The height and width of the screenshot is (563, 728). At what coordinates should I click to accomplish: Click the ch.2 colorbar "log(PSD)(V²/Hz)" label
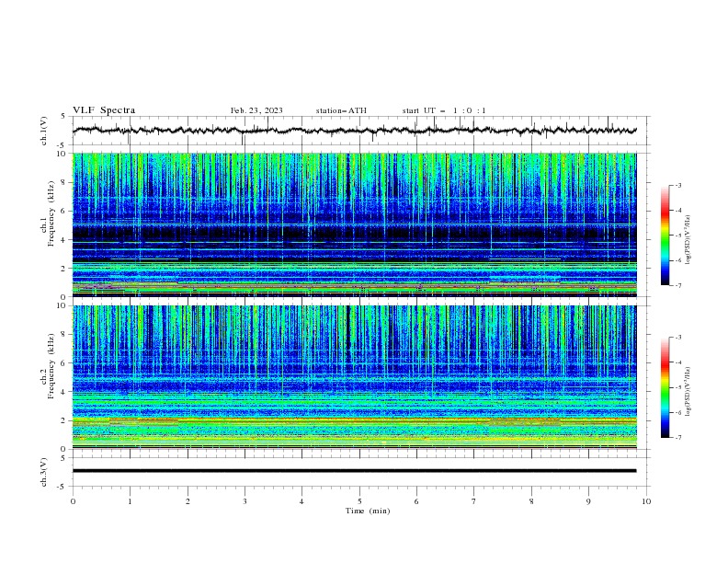coord(688,392)
